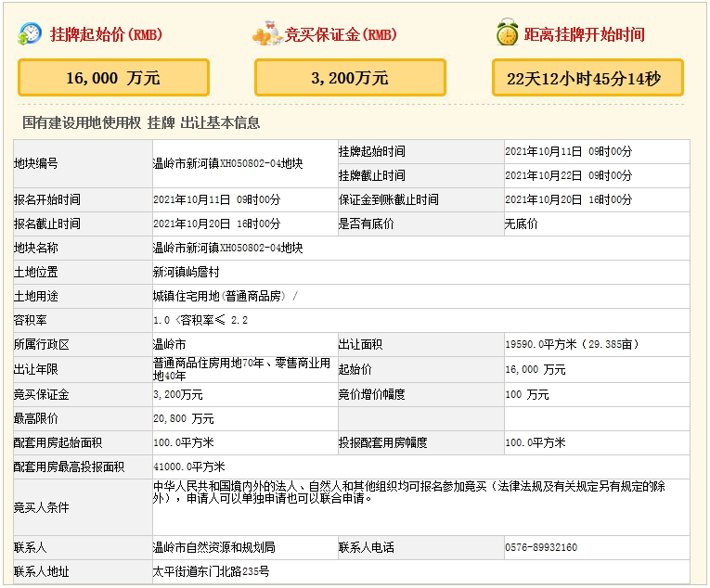Click the 3,200万元 deposit box
The height and width of the screenshot is (588, 710).
tap(350, 77)
